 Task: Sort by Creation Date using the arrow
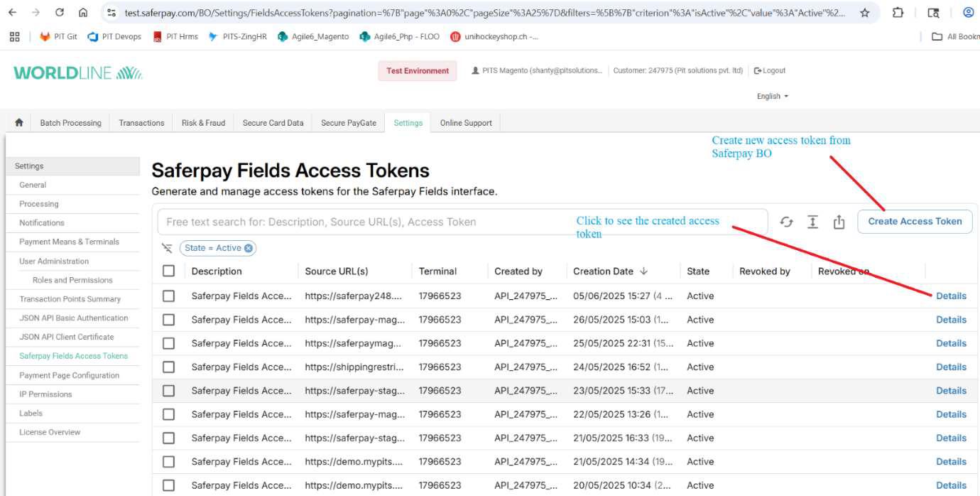[644, 271]
